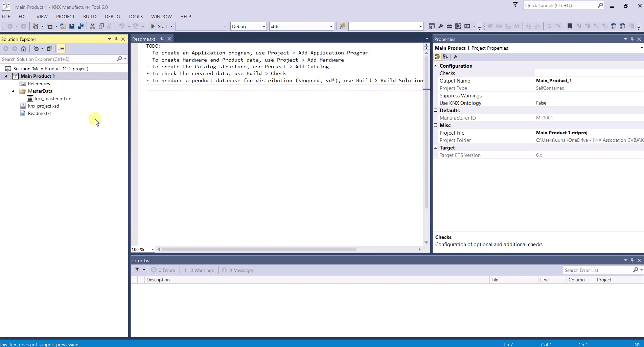Screen dimensions: 644x347
Task: Open the TOOLS menu
Action: (x=135, y=16)
